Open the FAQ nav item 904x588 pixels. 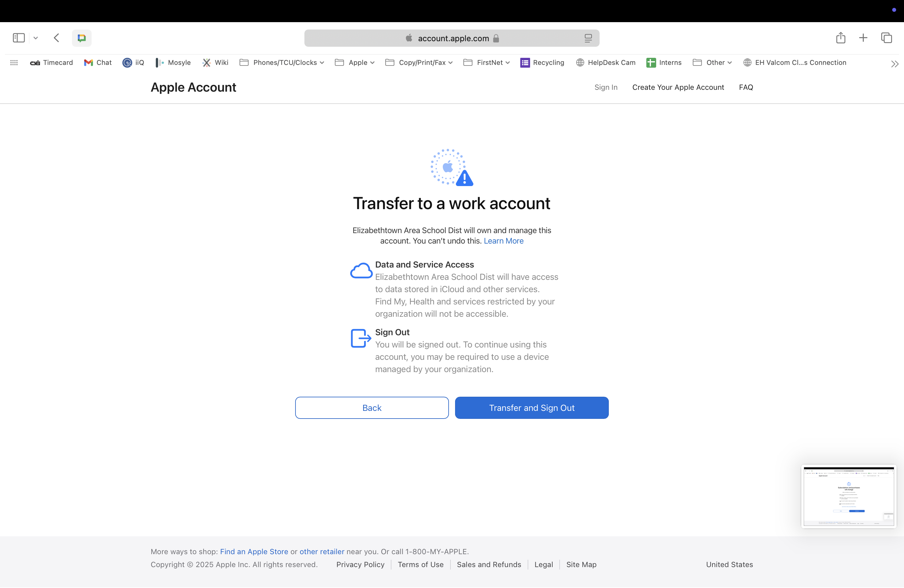point(746,87)
